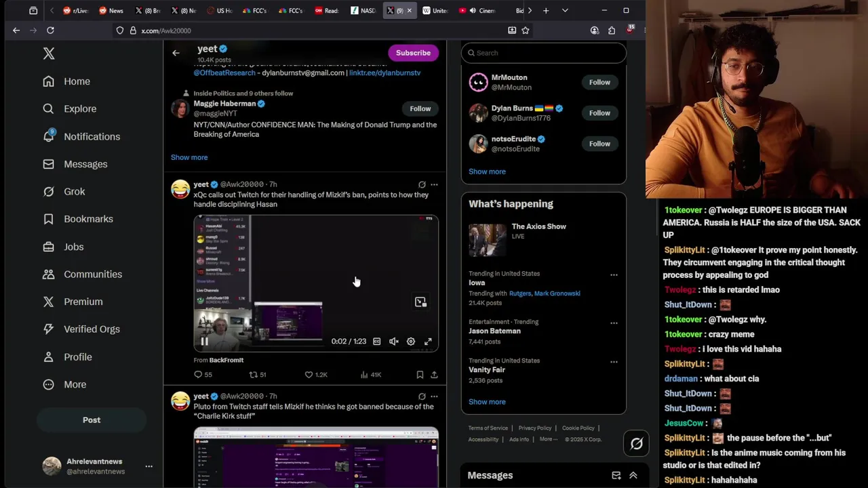Open options for Iowa trend

pyautogui.click(x=614, y=275)
